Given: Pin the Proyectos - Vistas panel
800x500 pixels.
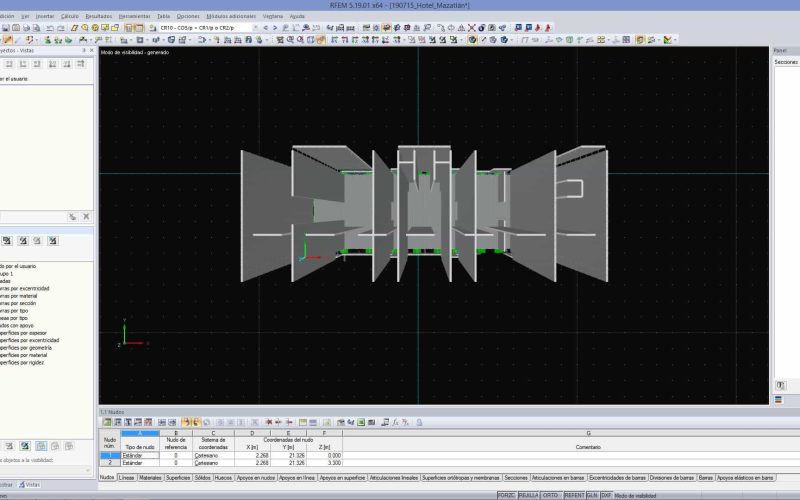Looking at the screenshot, I should 84,51.
